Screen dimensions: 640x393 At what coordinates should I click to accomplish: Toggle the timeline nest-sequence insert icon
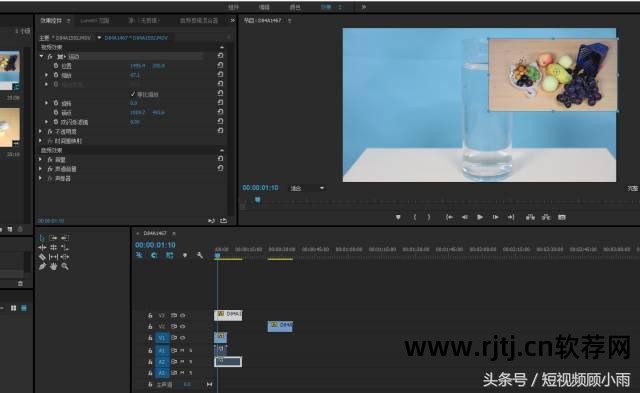[139, 255]
